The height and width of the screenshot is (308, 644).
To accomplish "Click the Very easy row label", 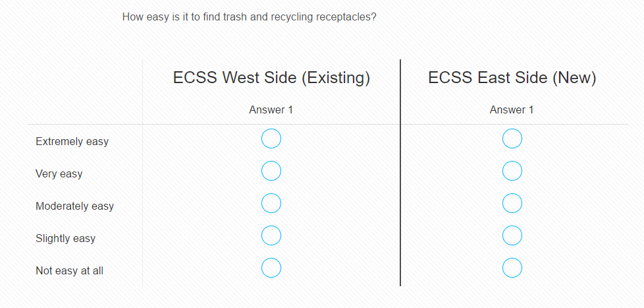I will pos(59,174).
